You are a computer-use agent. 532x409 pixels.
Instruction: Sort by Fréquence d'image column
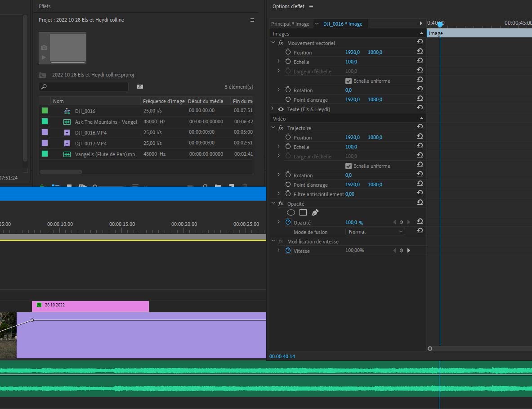click(164, 101)
